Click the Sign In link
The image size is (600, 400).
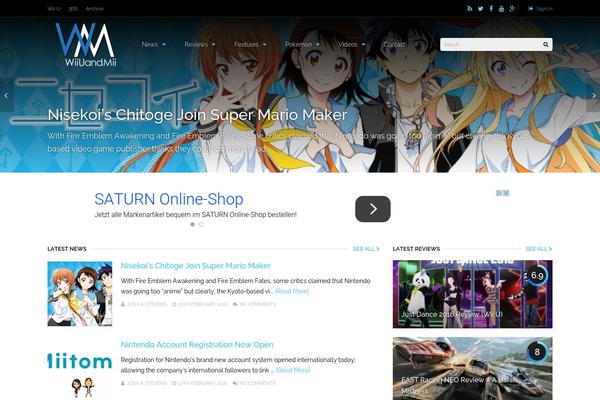540,8
